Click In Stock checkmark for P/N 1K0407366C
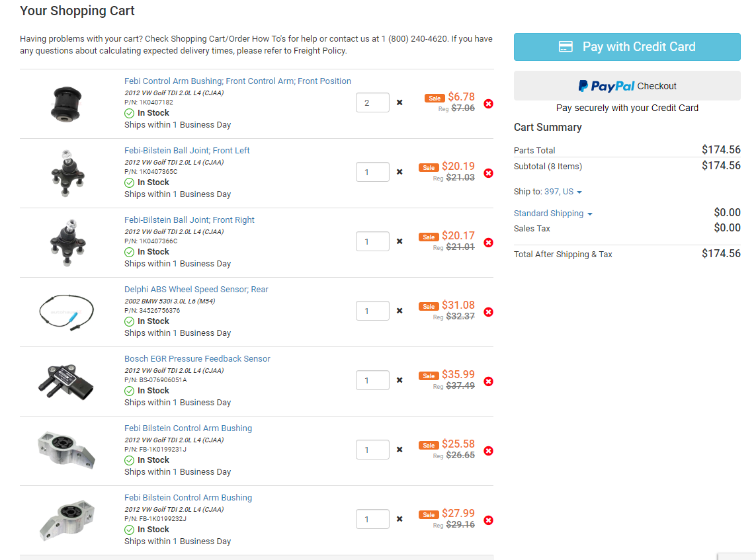Viewport: 756px width, 560px height. (x=129, y=252)
